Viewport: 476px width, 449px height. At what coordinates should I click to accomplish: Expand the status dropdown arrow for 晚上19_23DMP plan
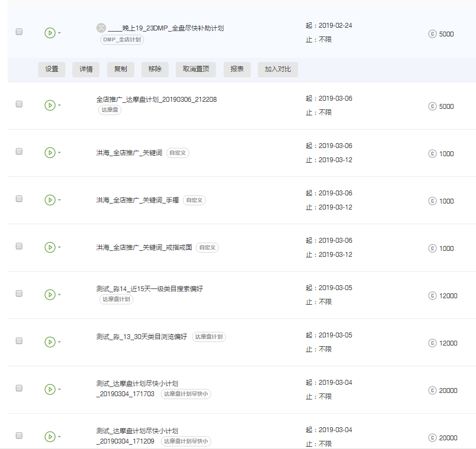coord(59,33)
